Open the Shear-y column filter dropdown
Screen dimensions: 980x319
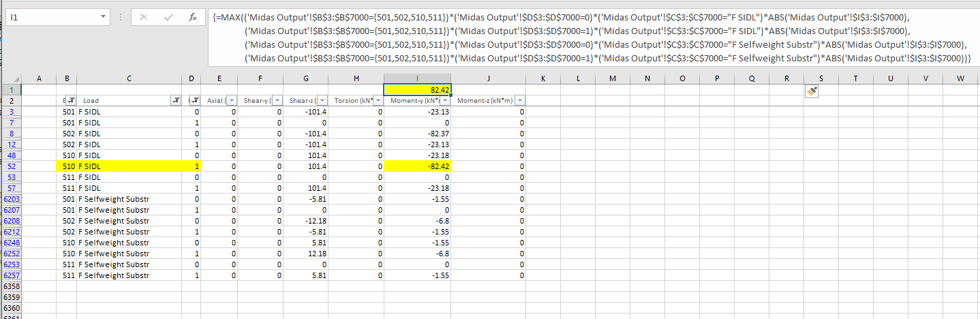(x=277, y=101)
